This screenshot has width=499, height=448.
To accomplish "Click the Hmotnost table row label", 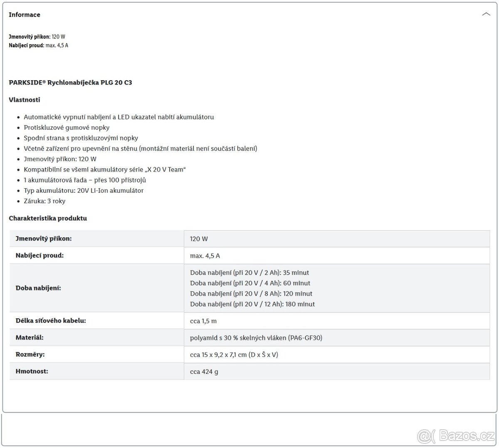I will click(x=32, y=371).
